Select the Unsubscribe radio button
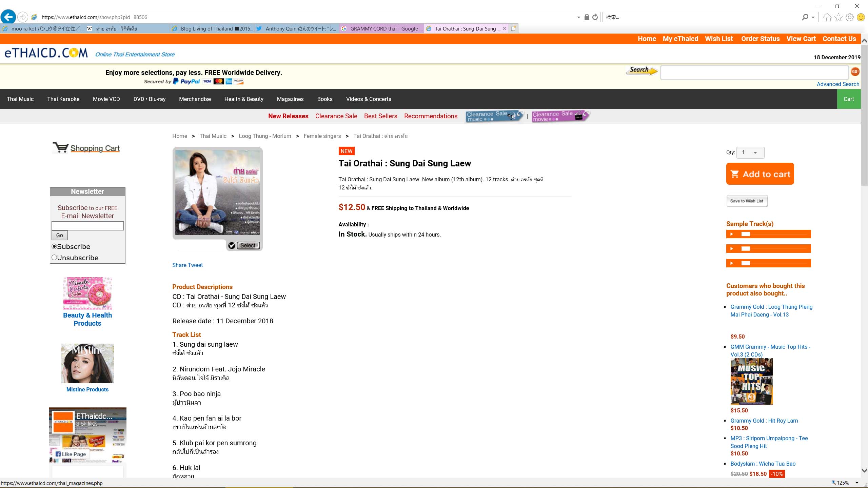Viewport: 868px width, 488px height. 54,258
